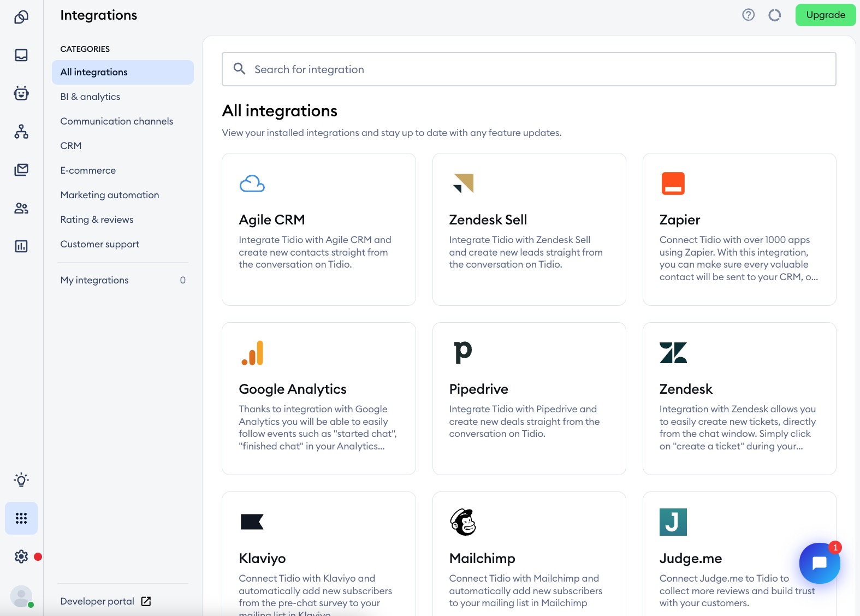Open the Flows hierarchy icon in sidebar
The width and height of the screenshot is (860, 616).
tap(21, 132)
